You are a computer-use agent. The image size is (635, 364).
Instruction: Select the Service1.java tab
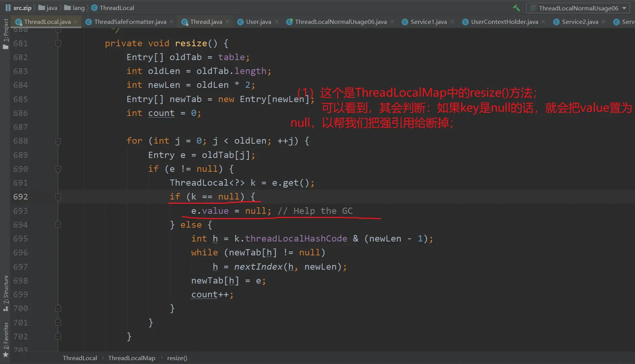pos(428,22)
